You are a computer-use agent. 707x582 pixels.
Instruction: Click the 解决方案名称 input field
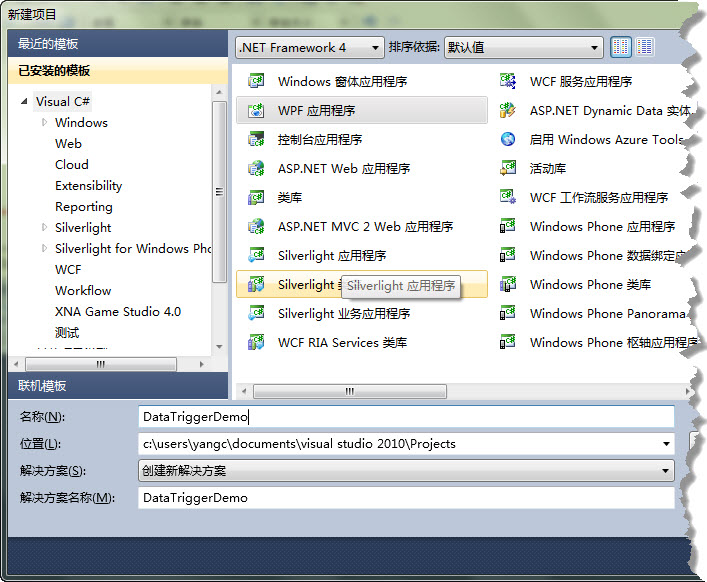[x=406, y=498]
